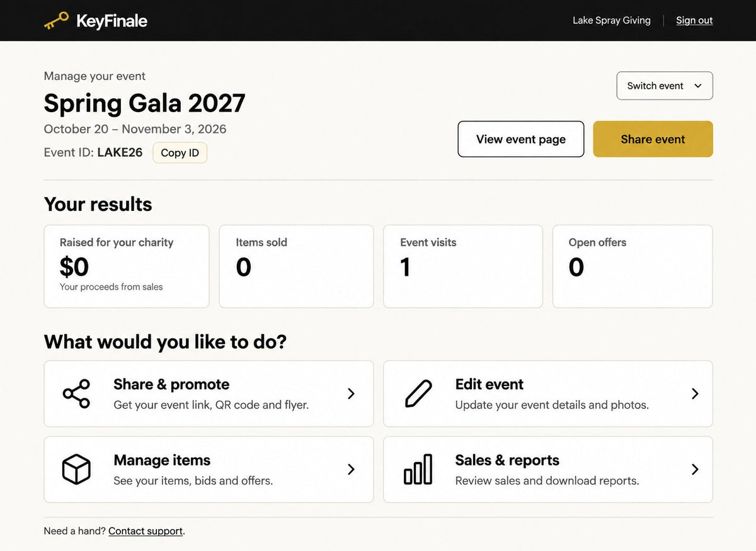Click the chevron arrow on Sales & reports card
The image size is (756, 551).
695,469
